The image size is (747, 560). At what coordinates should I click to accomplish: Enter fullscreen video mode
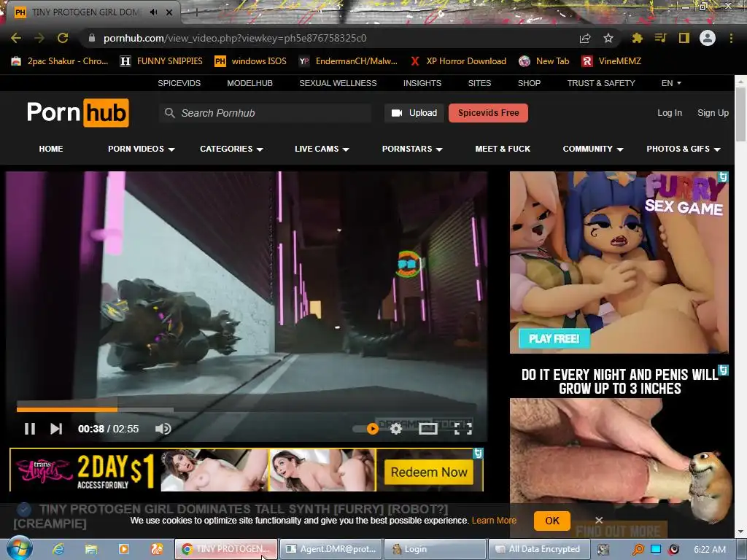point(463,429)
